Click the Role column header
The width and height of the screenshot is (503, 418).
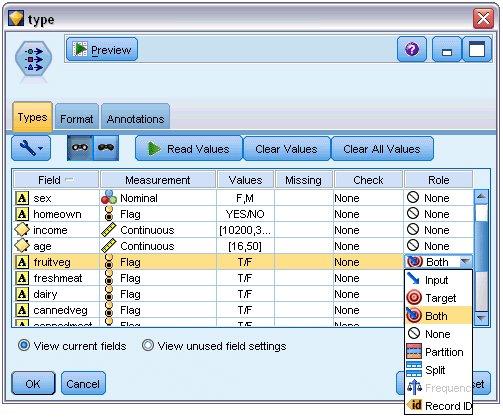tap(438, 180)
